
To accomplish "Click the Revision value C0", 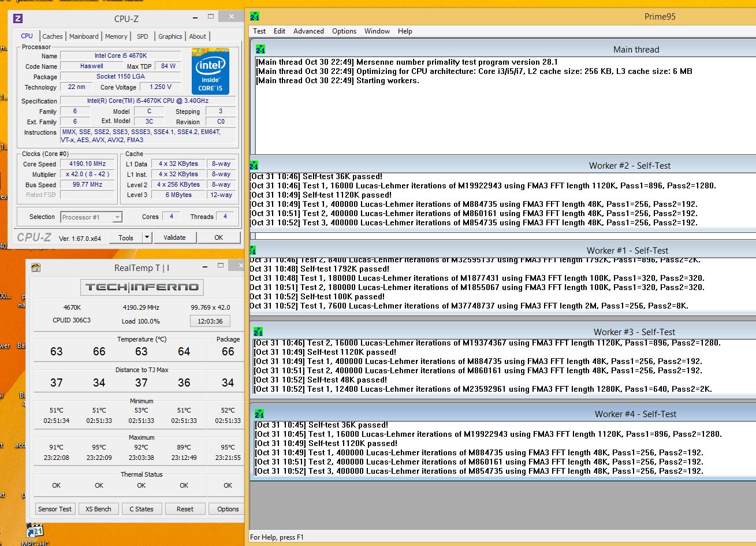I will click(221, 122).
